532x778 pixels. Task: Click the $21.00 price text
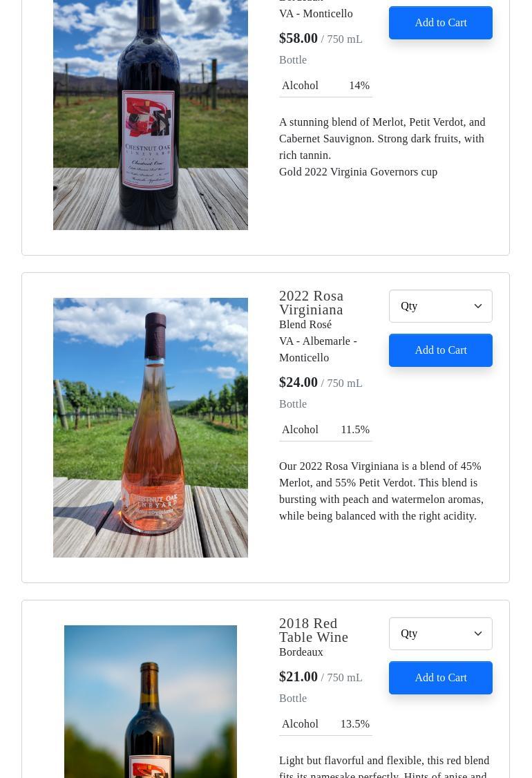click(x=298, y=676)
